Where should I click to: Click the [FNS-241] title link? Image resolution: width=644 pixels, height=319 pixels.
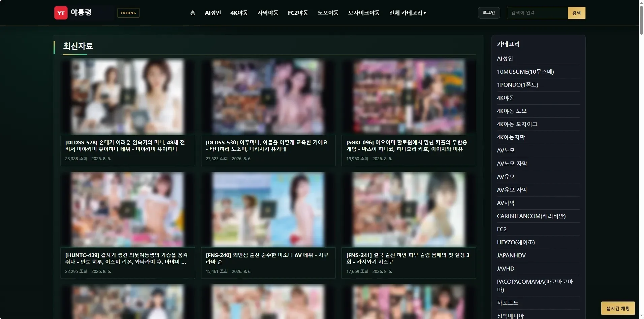pyautogui.click(x=408, y=258)
